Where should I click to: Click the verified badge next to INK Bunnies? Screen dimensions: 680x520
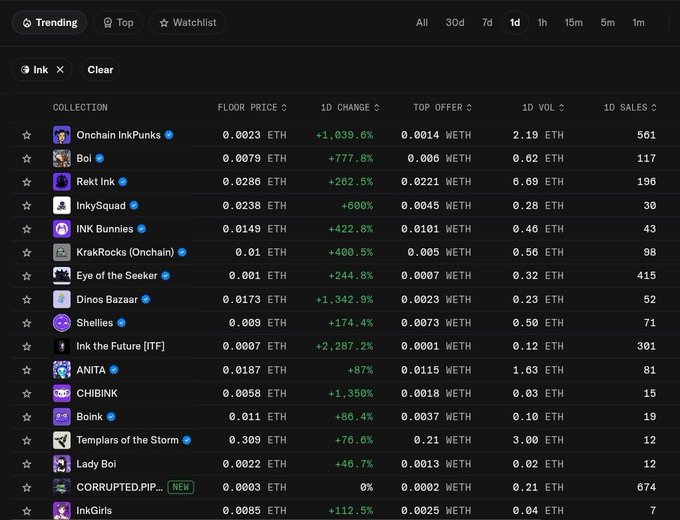(142, 229)
